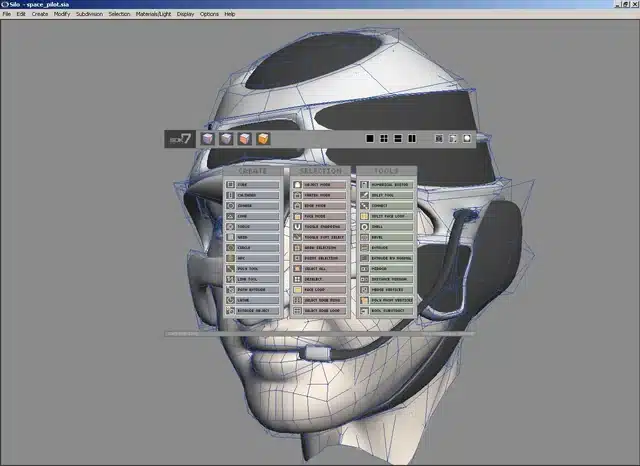The image size is (640, 466).
Task: Click the Cube create icon
Action: tap(230, 185)
